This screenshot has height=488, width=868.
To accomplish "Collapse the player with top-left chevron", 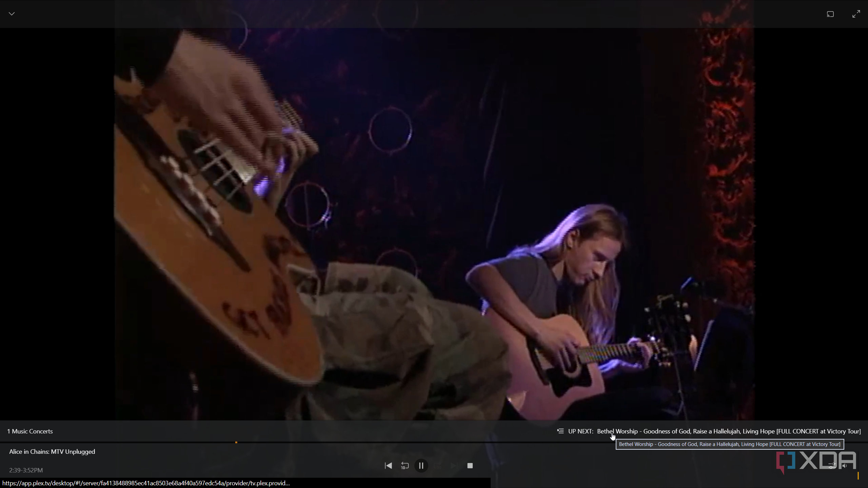I will 12,14.
